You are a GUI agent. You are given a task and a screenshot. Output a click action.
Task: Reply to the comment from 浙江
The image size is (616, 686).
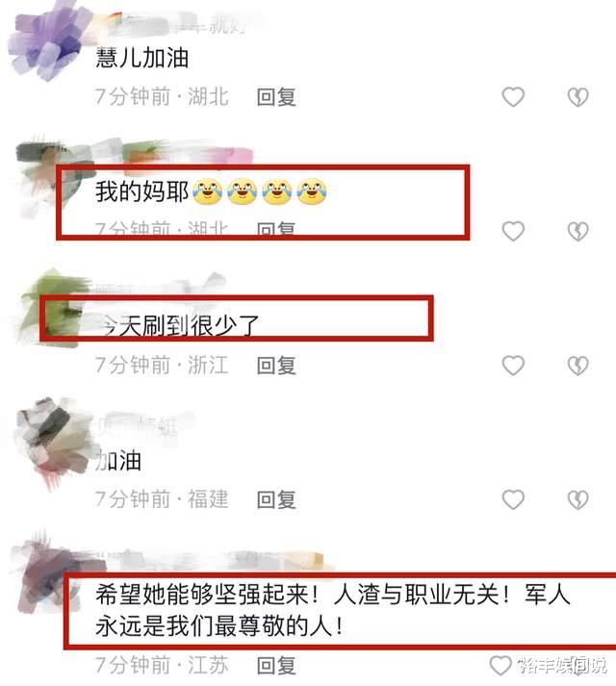pyautogui.click(x=276, y=366)
